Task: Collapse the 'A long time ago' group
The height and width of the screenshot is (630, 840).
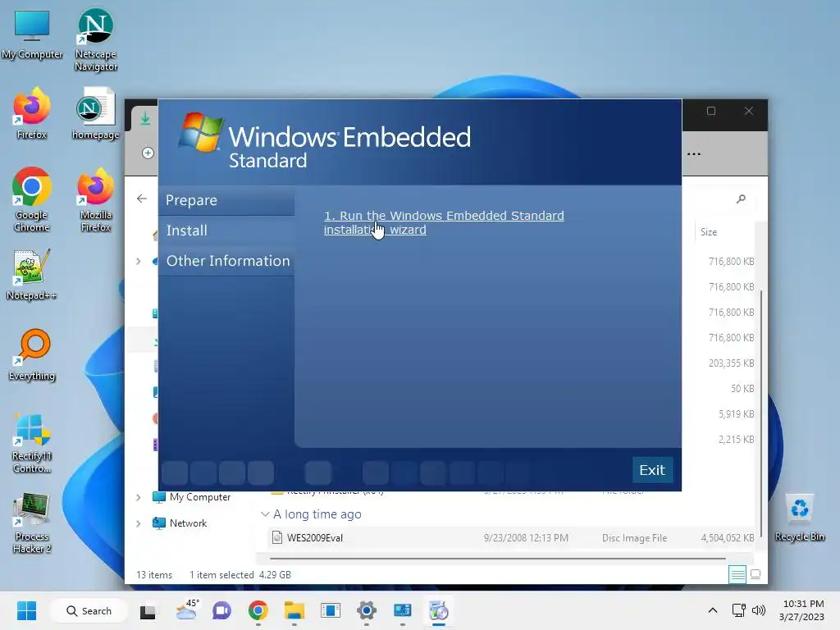Action: tap(265, 514)
